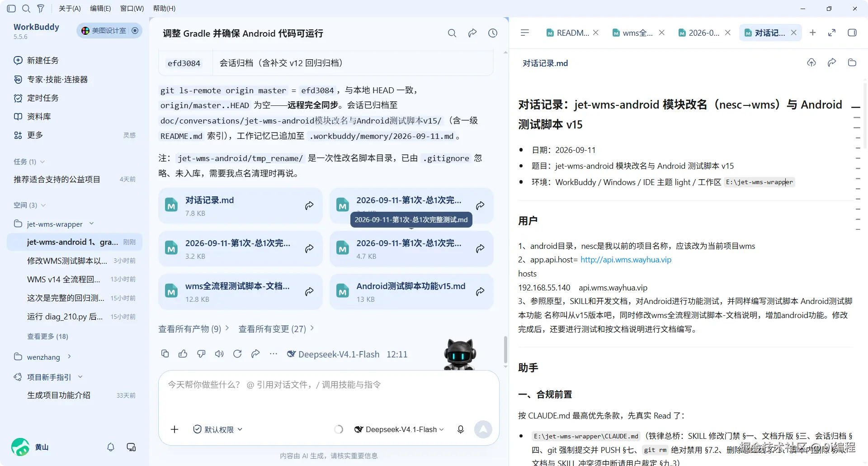Click the chat vertical scrollbar thumb

point(505,349)
